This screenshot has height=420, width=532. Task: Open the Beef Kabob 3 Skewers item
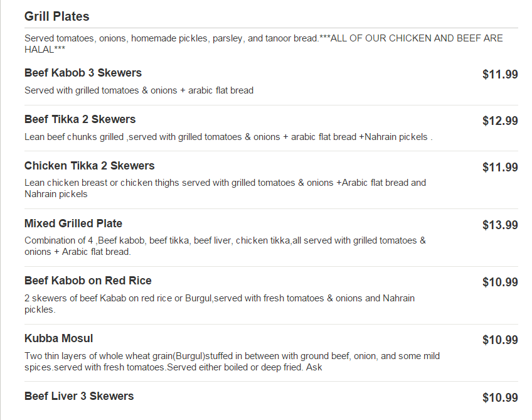(83, 73)
